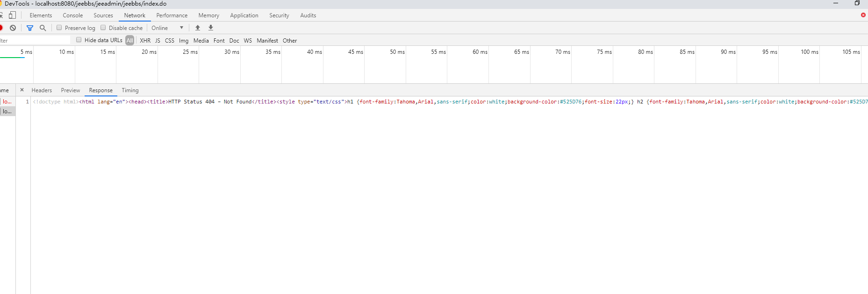The image size is (868, 294).
Task: Click the clear network log icon
Action: (x=13, y=28)
